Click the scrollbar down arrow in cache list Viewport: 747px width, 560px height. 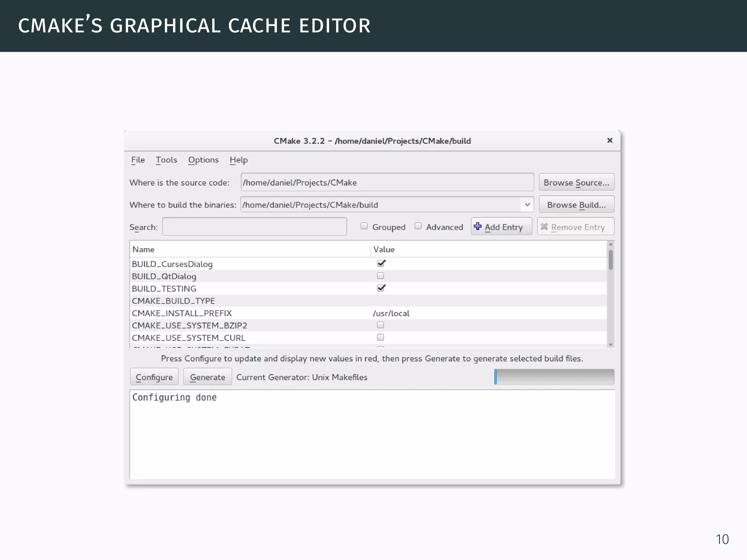611,344
